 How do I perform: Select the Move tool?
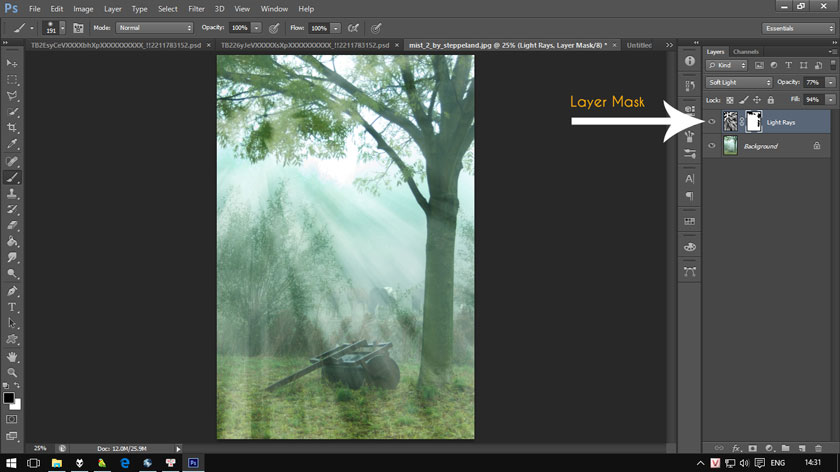[x=12, y=63]
